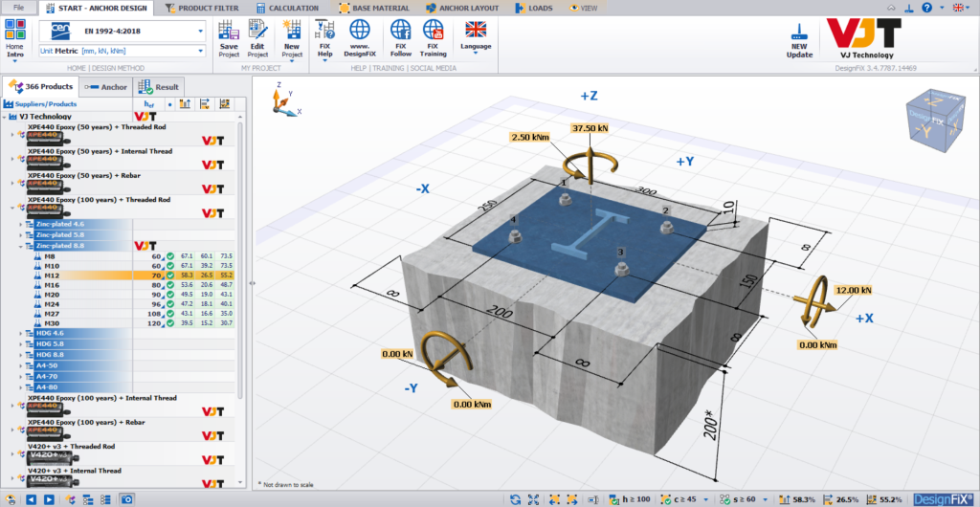Open the CALCULATION tab

(x=287, y=8)
